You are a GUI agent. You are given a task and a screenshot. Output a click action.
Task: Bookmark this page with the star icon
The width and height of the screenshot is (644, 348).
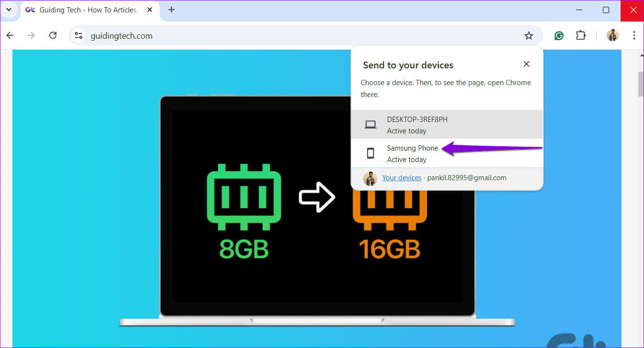click(x=529, y=35)
